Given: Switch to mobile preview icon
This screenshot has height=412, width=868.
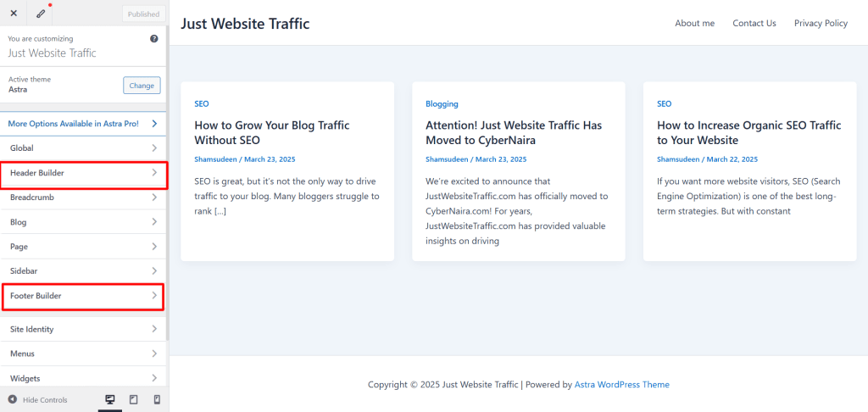Looking at the screenshot, I should pyautogui.click(x=157, y=399).
